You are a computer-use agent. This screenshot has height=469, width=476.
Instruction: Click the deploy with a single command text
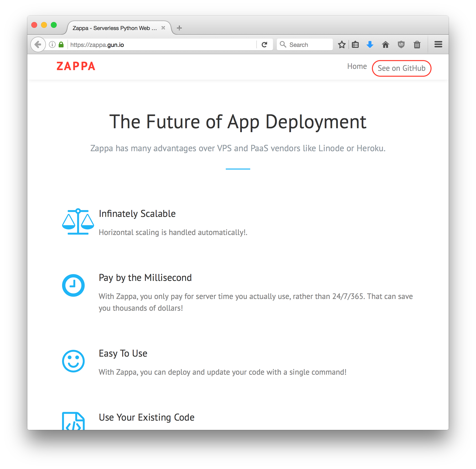pyautogui.click(x=222, y=372)
